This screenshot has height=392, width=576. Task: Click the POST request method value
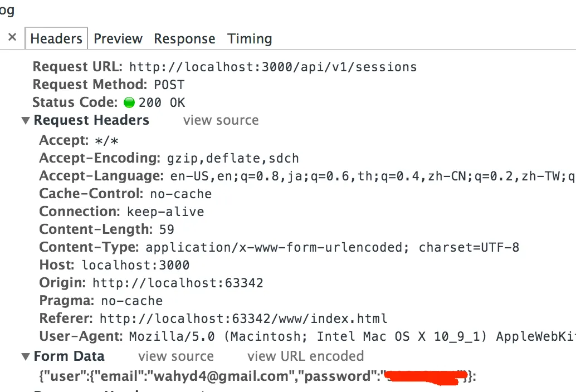point(169,85)
